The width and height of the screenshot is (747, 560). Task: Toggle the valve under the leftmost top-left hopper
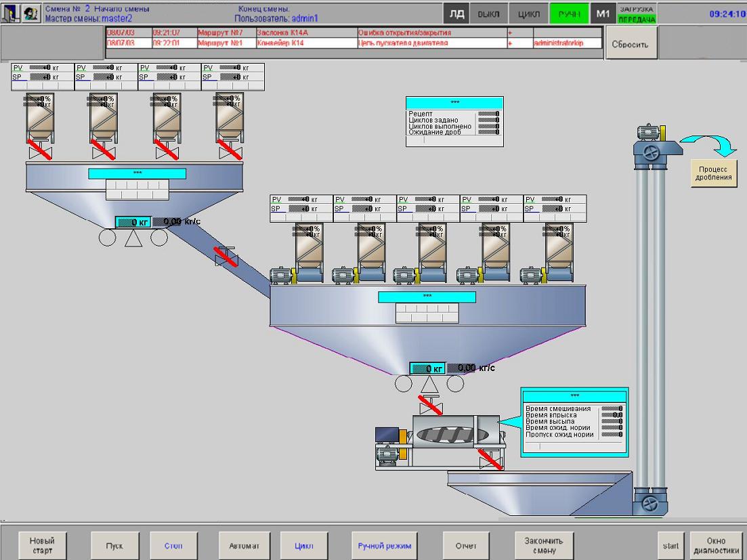(40, 151)
